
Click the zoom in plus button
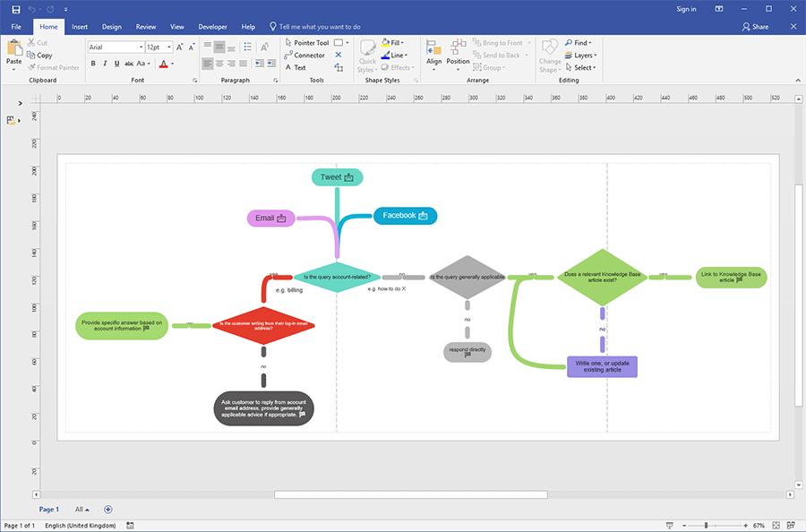(x=745, y=526)
